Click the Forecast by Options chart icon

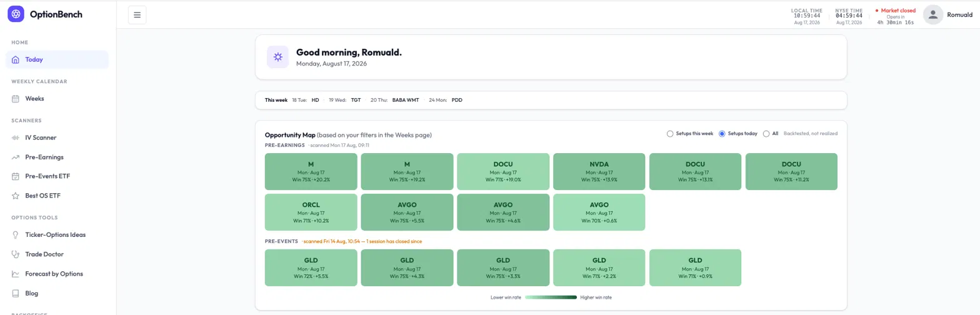click(16, 274)
